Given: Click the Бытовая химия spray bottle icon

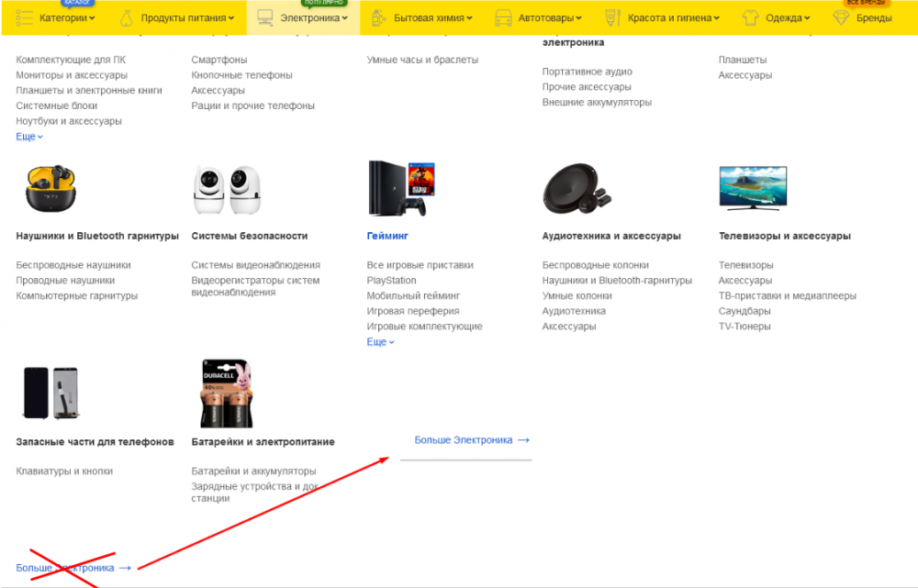Looking at the screenshot, I should 377,17.
